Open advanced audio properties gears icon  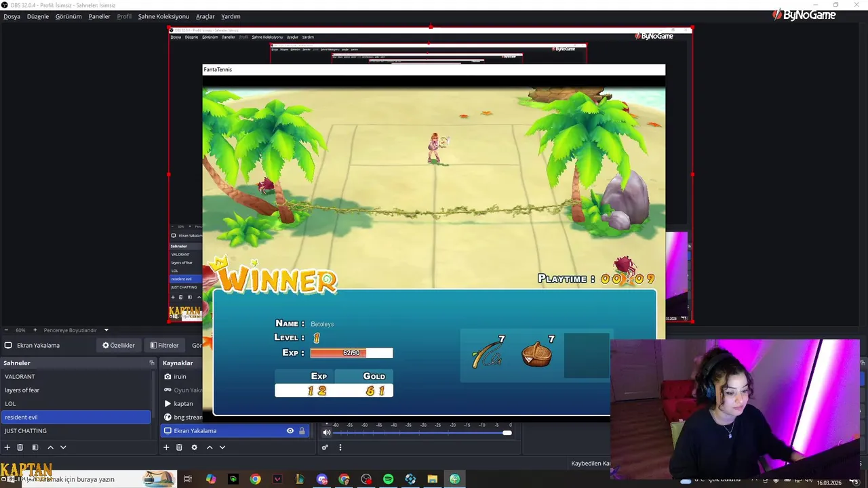pyautogui.click(x=325, y=447)
